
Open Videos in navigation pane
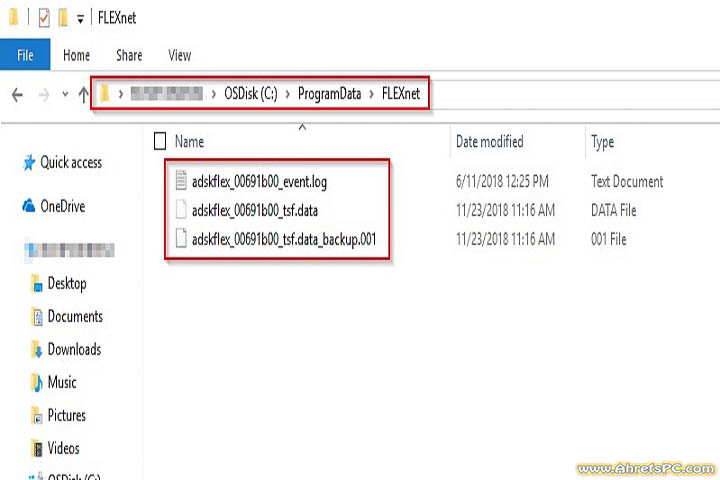(x=64, y=448)
